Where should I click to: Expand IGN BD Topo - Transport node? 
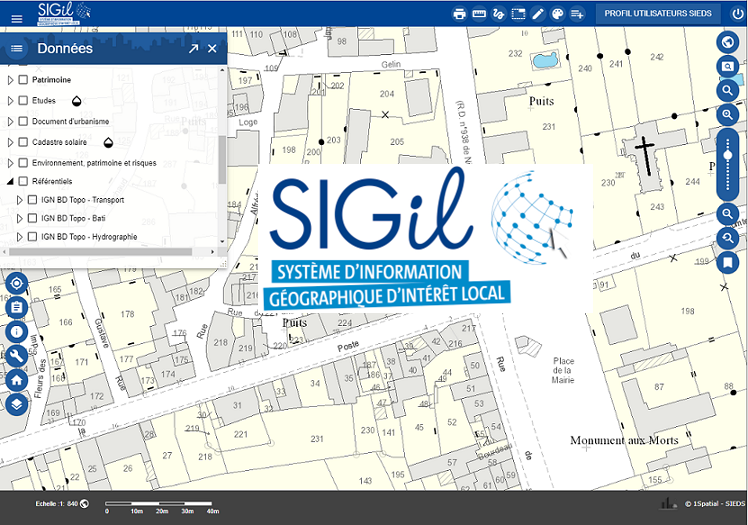tap(20, 200)
